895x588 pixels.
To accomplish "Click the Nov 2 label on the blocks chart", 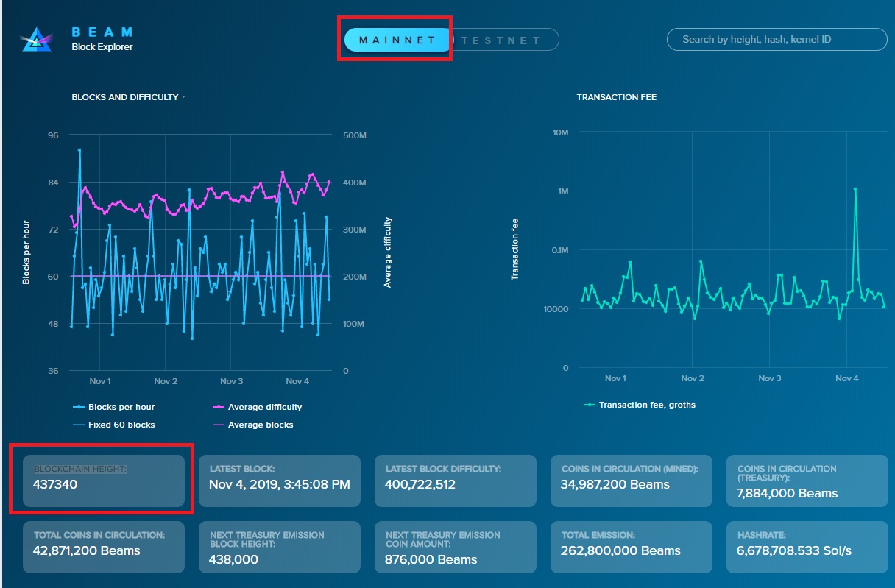I will click(166, 381).
